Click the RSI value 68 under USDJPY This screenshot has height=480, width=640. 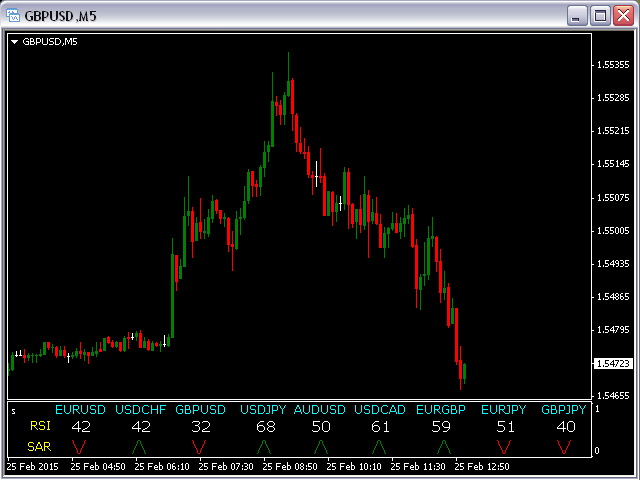pyautogui.click(x=265, y=427)
